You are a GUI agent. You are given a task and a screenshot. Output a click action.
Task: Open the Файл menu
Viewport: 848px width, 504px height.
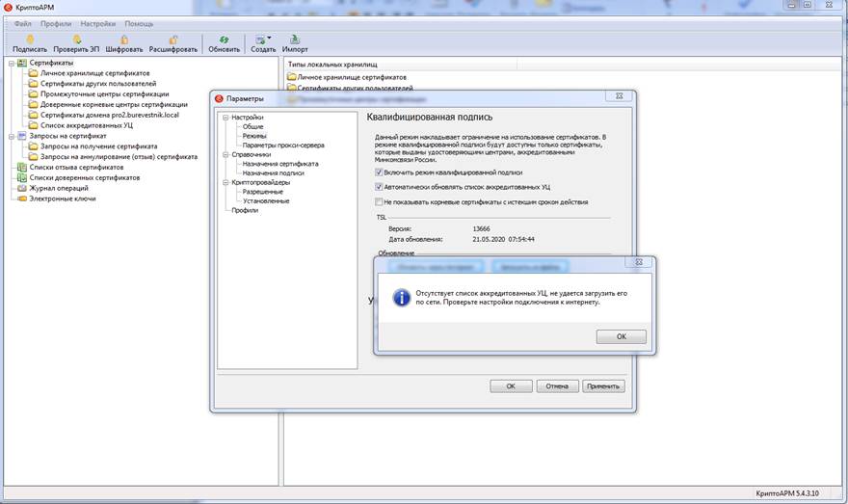23,24
